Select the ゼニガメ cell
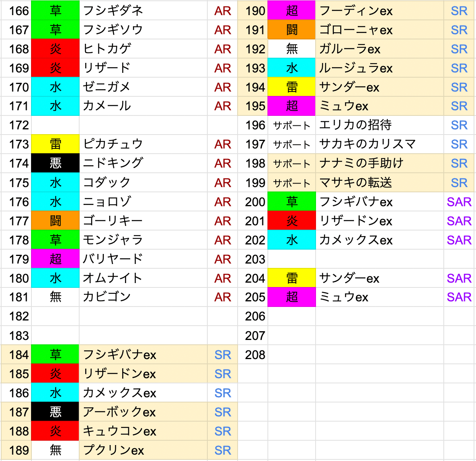This screenshot has width=476, height=461. pyautogui.click(x=143, y=87)
